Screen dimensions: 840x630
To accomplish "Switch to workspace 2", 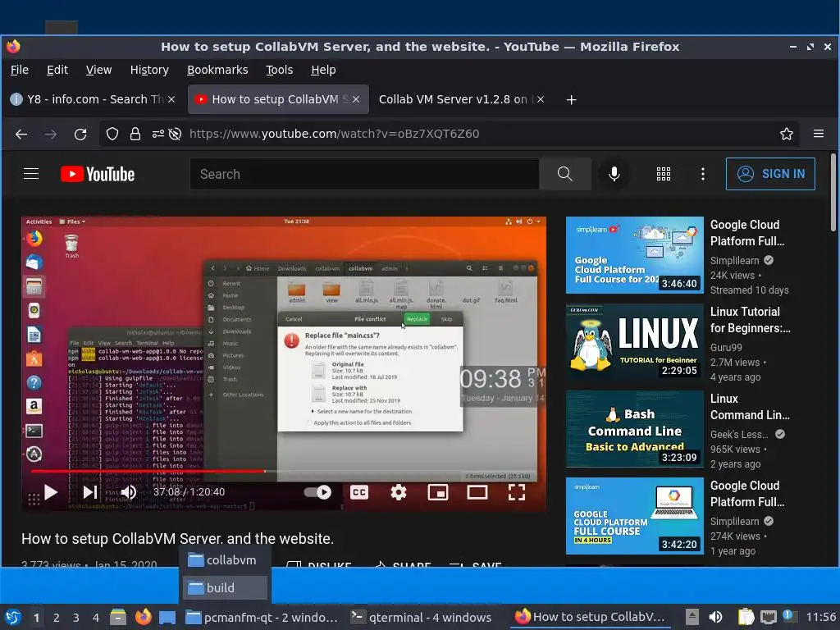I will 57,618.
